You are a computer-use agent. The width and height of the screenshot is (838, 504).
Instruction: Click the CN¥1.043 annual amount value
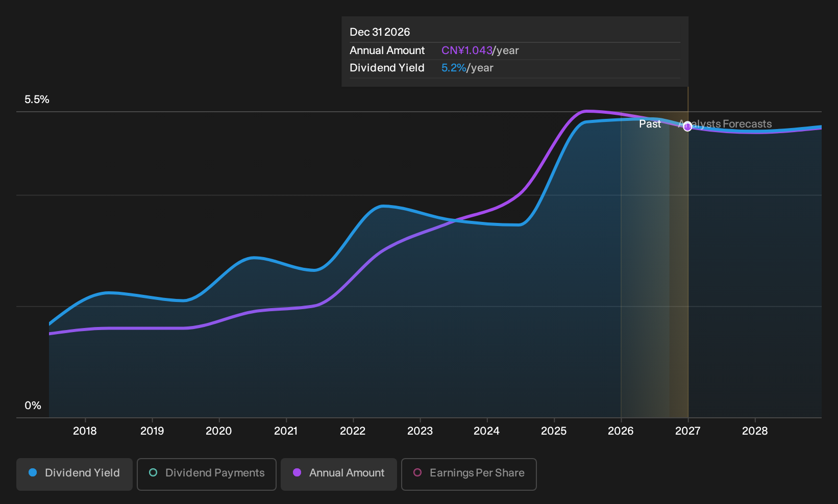[x=467, y=51]
